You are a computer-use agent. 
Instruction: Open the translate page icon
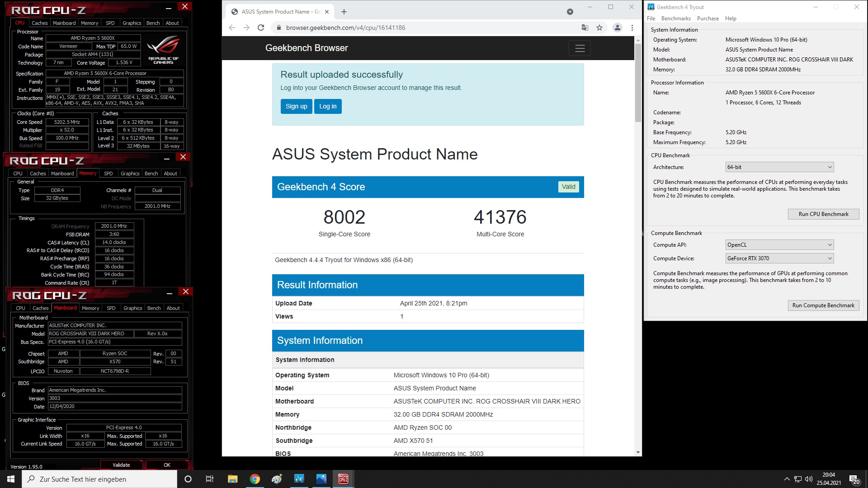click(585, 28)
